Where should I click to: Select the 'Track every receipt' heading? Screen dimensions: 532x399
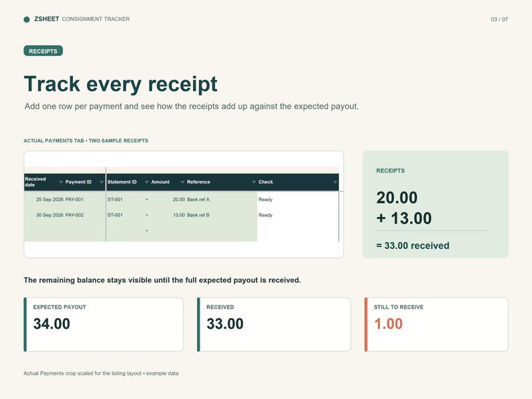[x=121, y=84]
